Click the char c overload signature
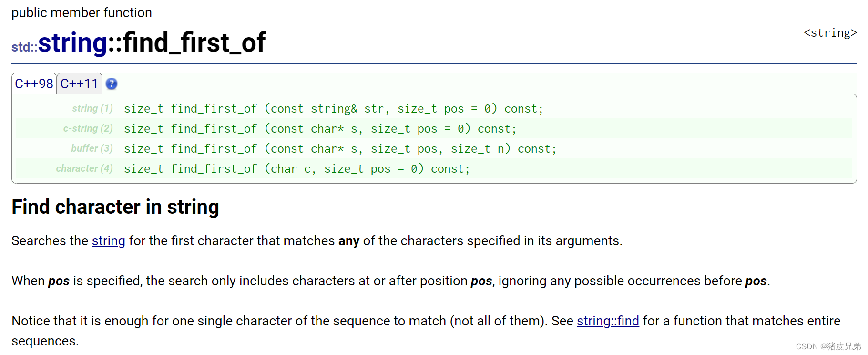 [x=297, y=169]
